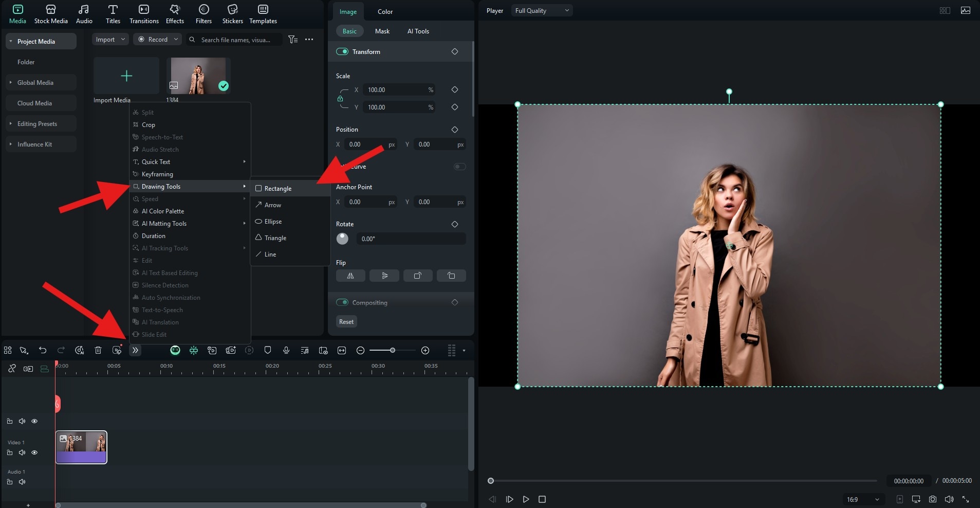980x508 pixels.
Task: Click the player progress bar
Action: [684, 481]
